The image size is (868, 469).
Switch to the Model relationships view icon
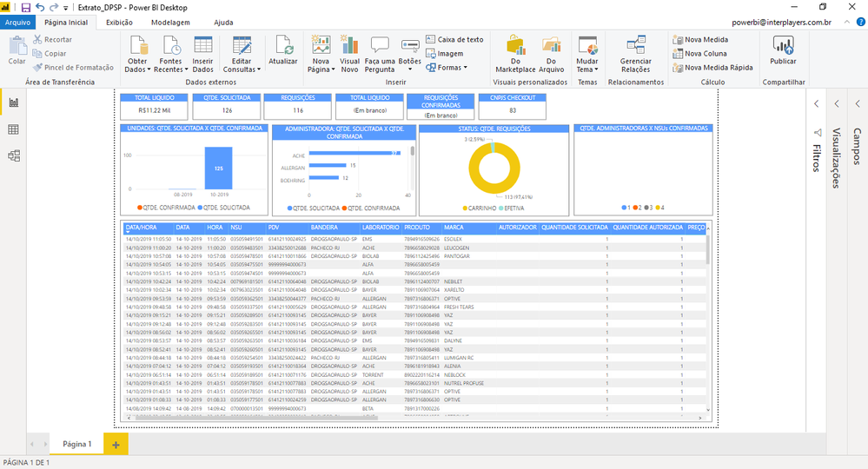[14, 156]
